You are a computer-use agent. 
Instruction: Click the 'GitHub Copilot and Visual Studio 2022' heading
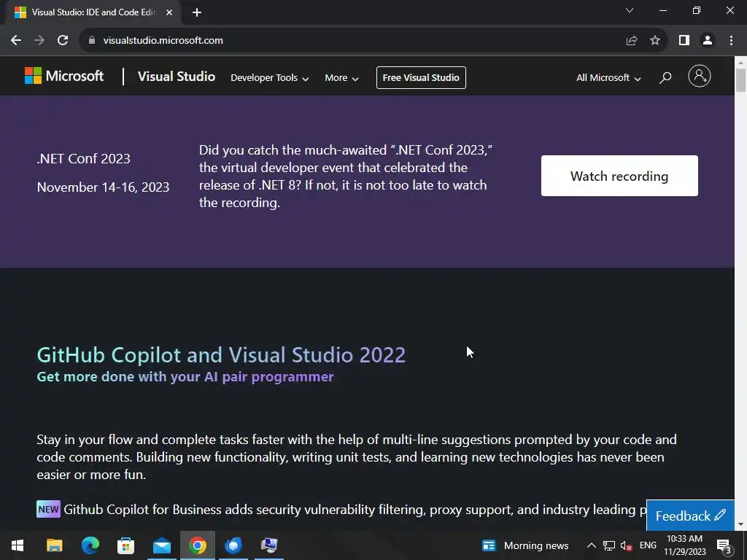coord(221,355)
